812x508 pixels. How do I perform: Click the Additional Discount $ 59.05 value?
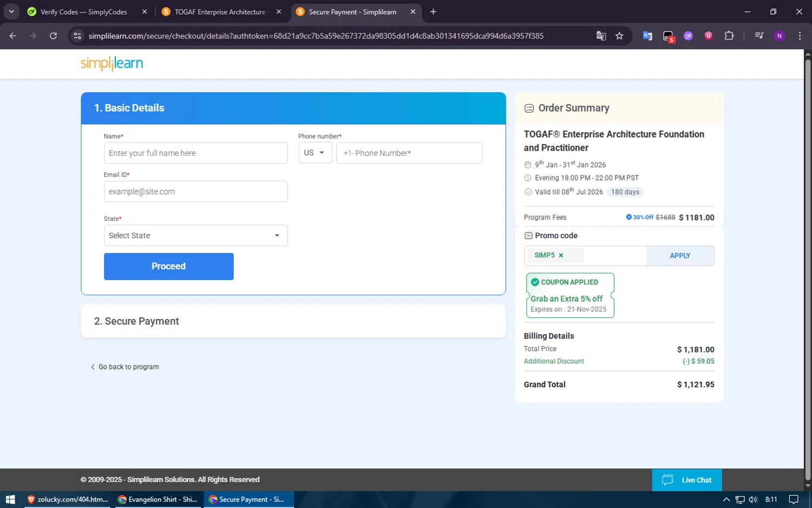click(698, 361)
